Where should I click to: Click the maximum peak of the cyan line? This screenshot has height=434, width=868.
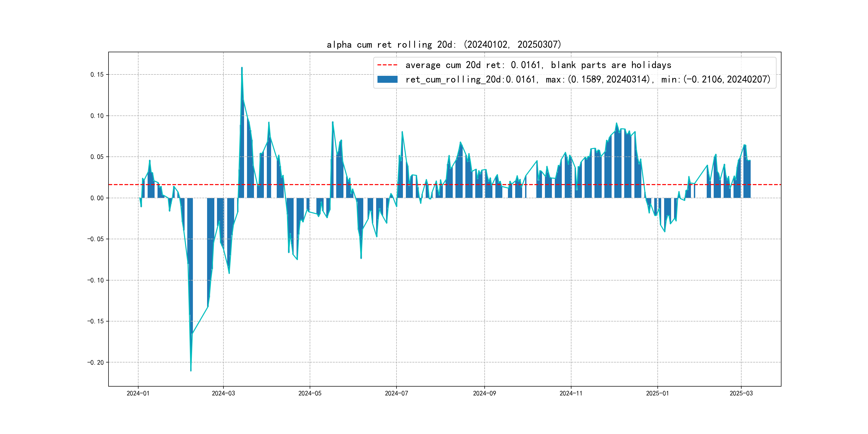tap(242, 68)
